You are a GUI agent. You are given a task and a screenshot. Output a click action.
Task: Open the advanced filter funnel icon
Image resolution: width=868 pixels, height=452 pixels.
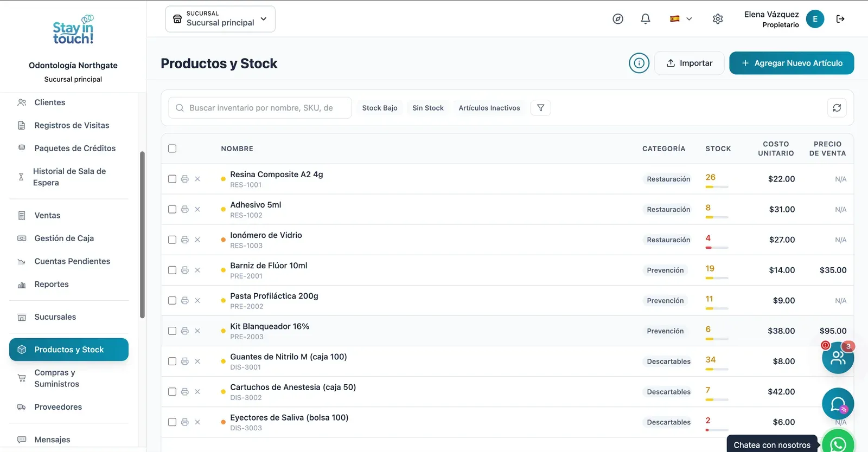tap(541, 108)
